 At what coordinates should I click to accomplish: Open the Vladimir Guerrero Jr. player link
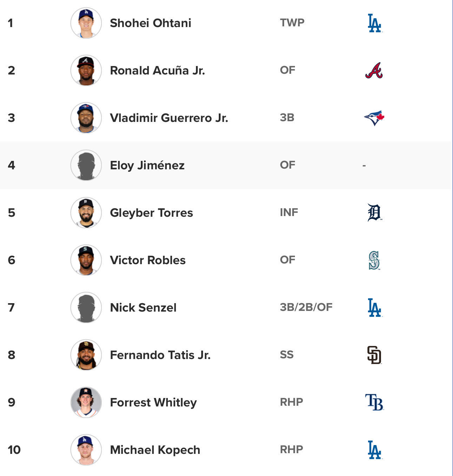click(x=169, y=118)
